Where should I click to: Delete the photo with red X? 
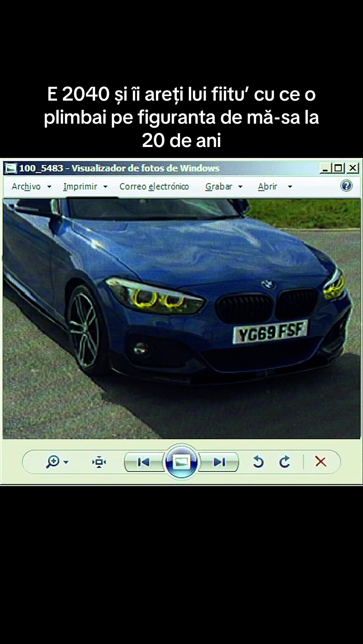(x=321, y=462)
